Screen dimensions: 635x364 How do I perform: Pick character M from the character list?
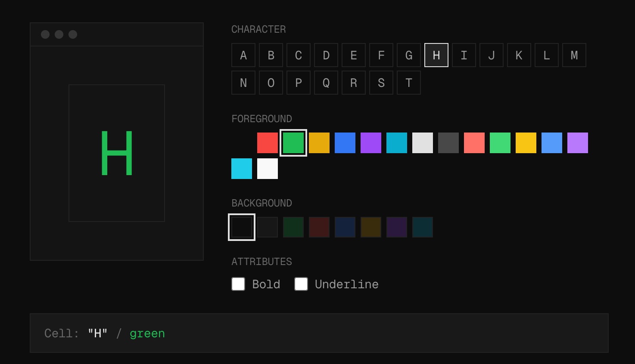coord(574,55)
